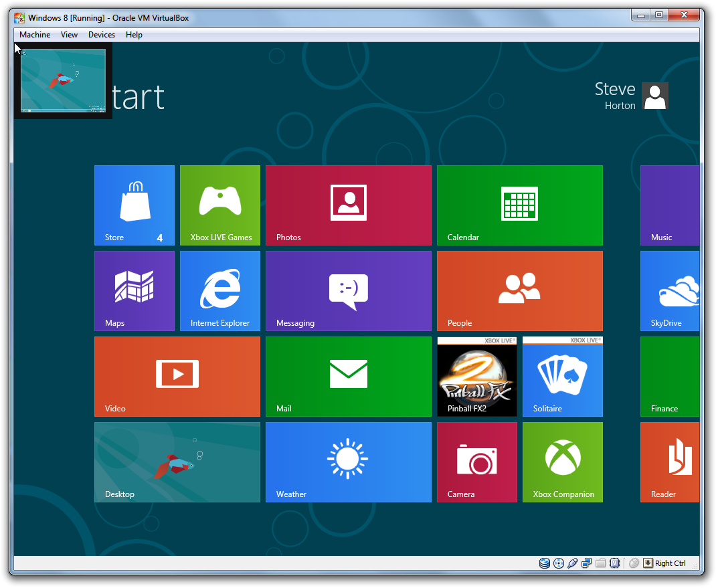The image size is (716, 588).
Task: Click the VirtualBox window title-bar icon
Action: click(x=19, y=18)
